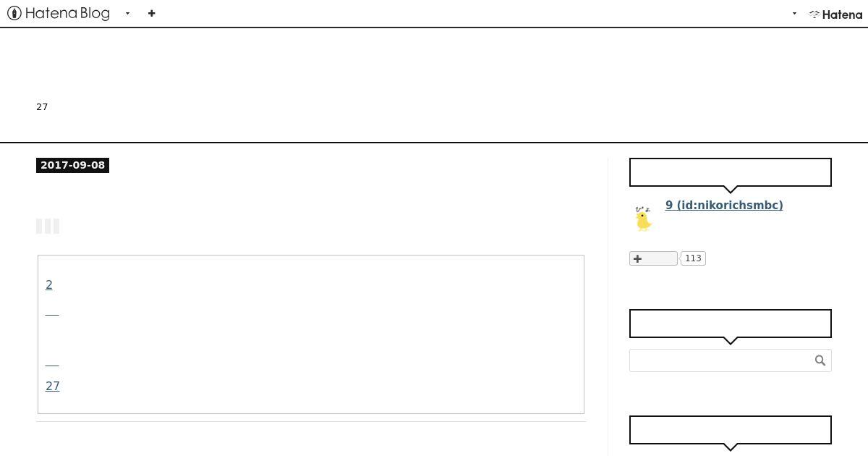The width and height of the screenshot is (868, 456).
Task: Click the first dash link in contents box
Action: [x=52, y=313]
